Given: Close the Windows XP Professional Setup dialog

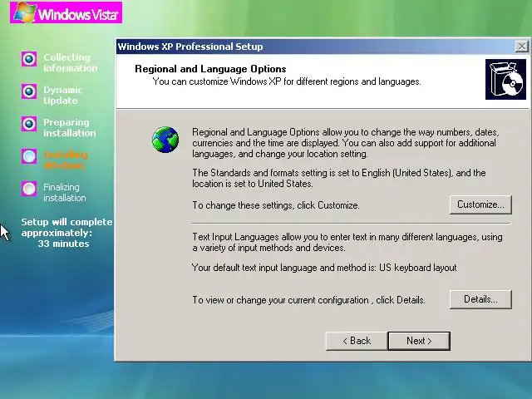Looking at the screenshot, I should pyautogui.click(x=522, y=47).
